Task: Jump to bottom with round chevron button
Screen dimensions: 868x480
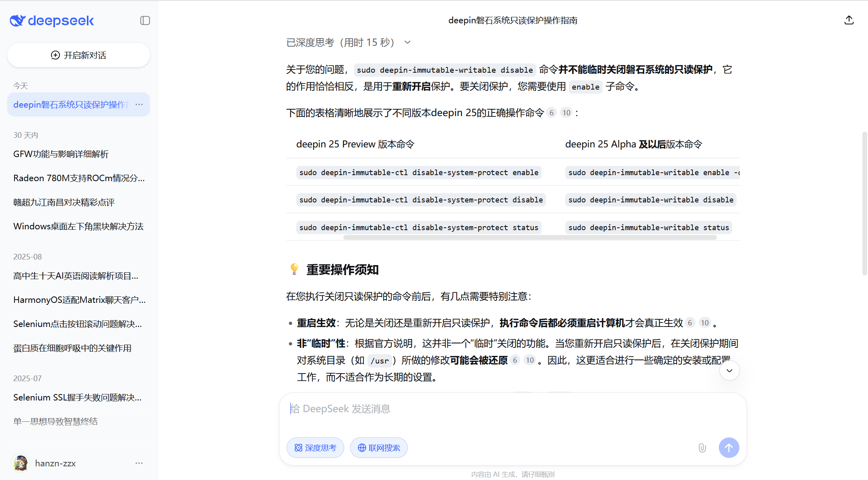Action: click(x=729, y=370)
